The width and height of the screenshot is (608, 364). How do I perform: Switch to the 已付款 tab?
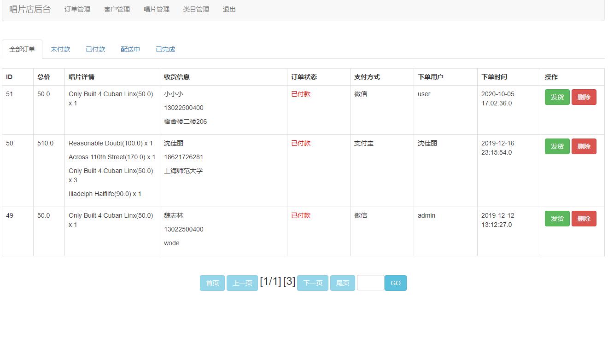pyautogui.click(x=95, y=49)
